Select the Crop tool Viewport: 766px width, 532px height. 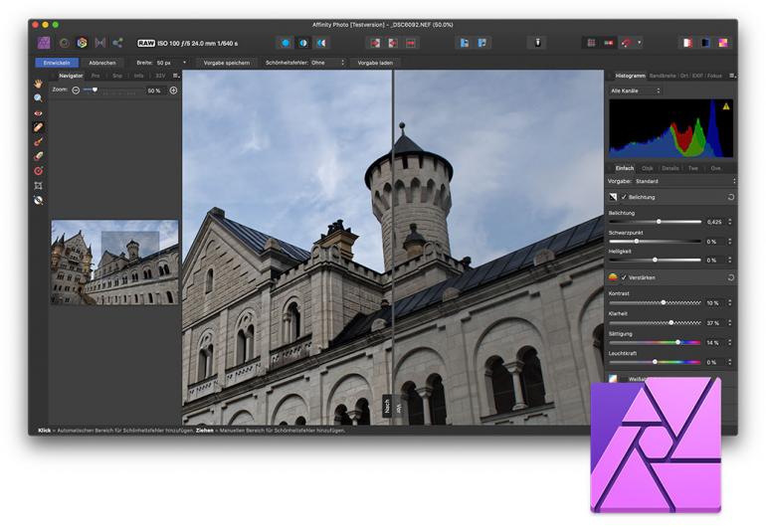click(x=38, y=186)
